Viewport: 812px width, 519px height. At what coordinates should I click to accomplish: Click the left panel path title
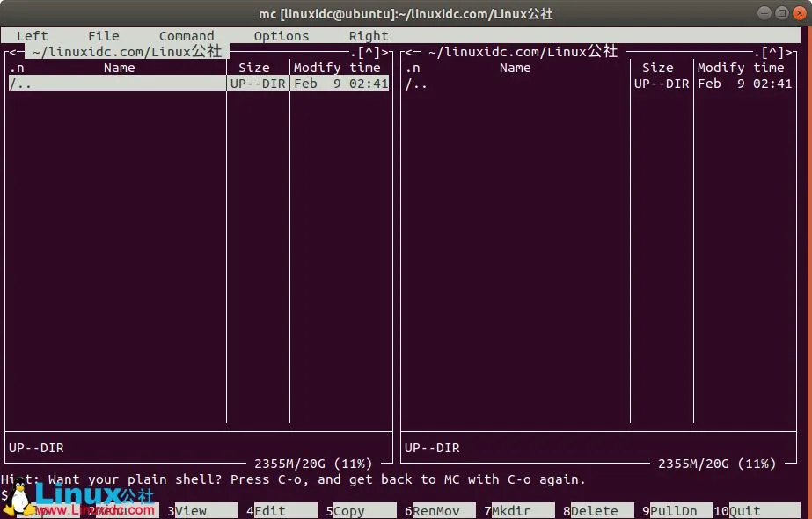(128, 51)
